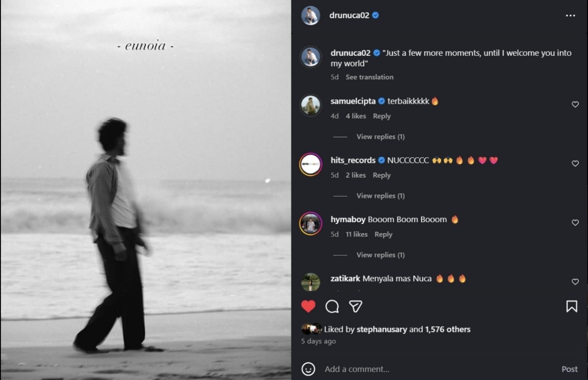The height and width of the screenshot is (380, 588).
Task: Share the post via the paper plane icon
Action: tap(356, 306)
